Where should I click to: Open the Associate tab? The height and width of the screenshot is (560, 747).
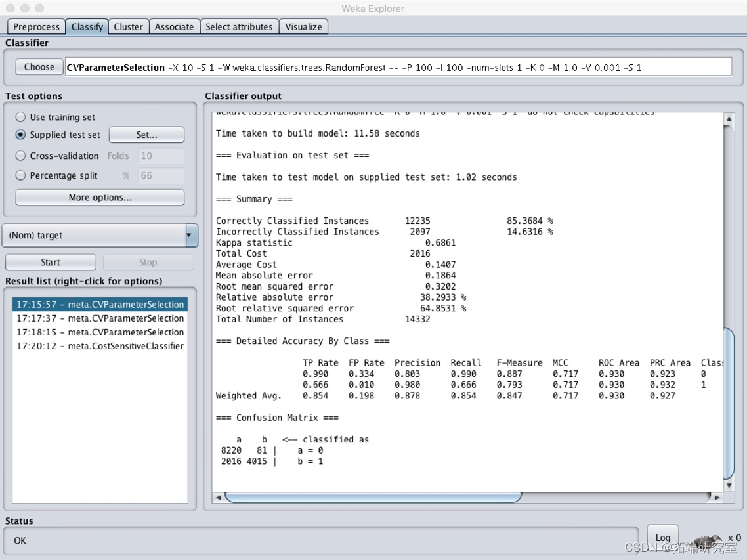[x=174, y=27]
